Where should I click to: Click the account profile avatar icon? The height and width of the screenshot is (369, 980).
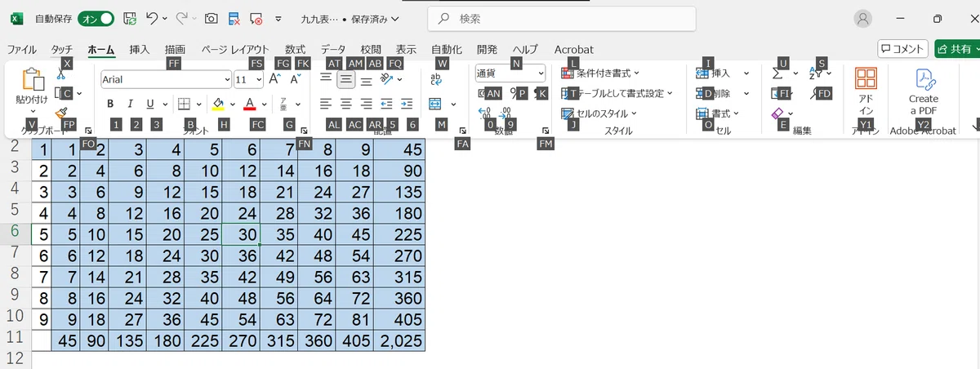click(x=862, y=18)
